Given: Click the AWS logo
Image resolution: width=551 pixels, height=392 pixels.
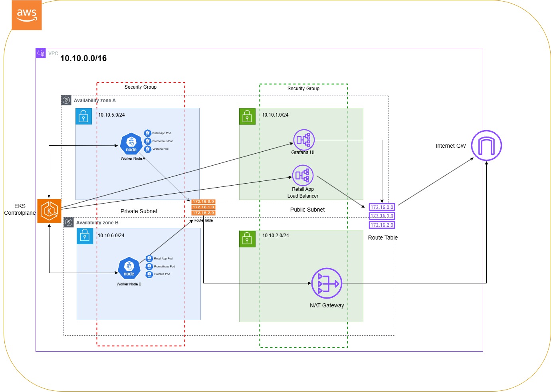Looking at the screenshot, I should tap(27, 15).
